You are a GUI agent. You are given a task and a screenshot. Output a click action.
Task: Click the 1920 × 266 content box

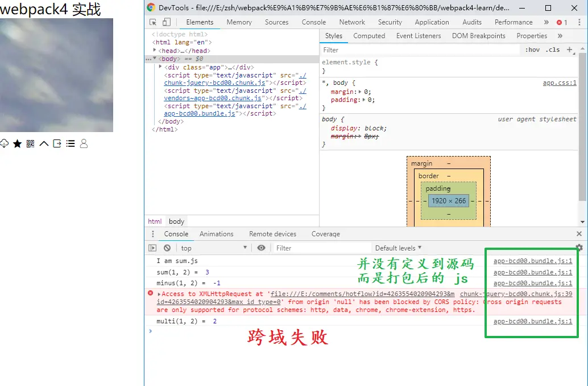pos(449,201)
